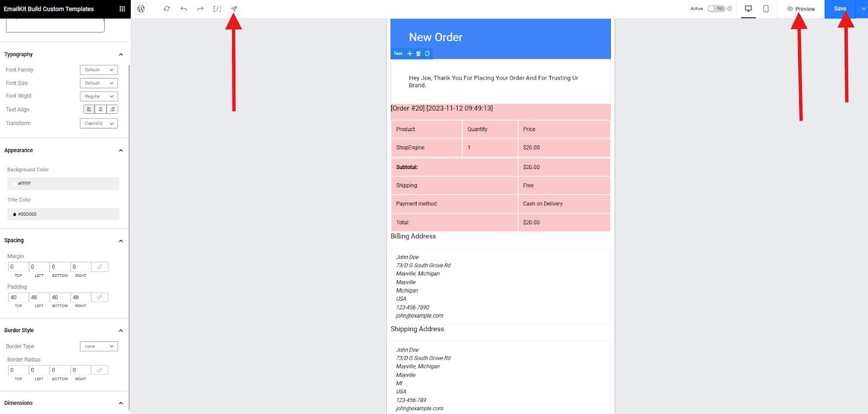Switch to desktop view

[749, 9]
